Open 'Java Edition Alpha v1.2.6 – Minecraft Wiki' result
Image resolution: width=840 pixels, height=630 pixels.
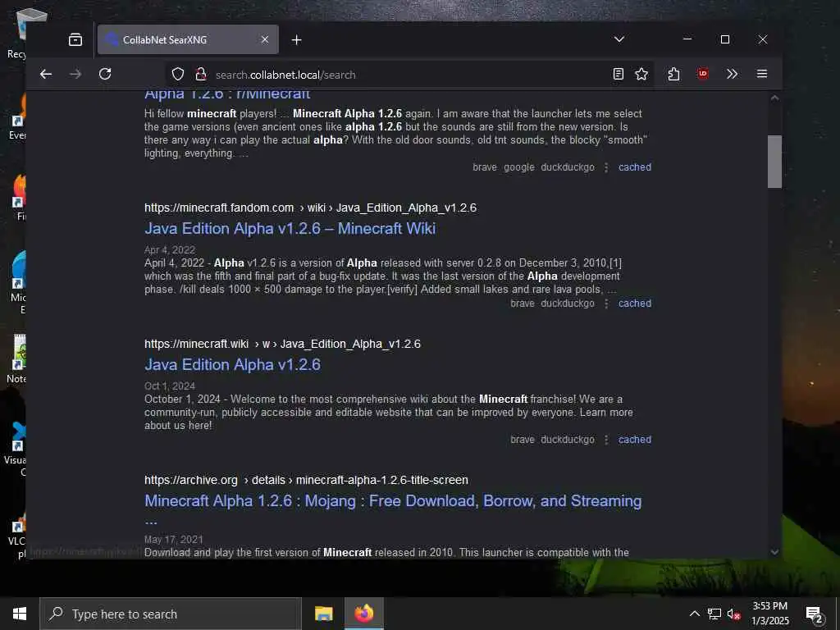(290, 229)
